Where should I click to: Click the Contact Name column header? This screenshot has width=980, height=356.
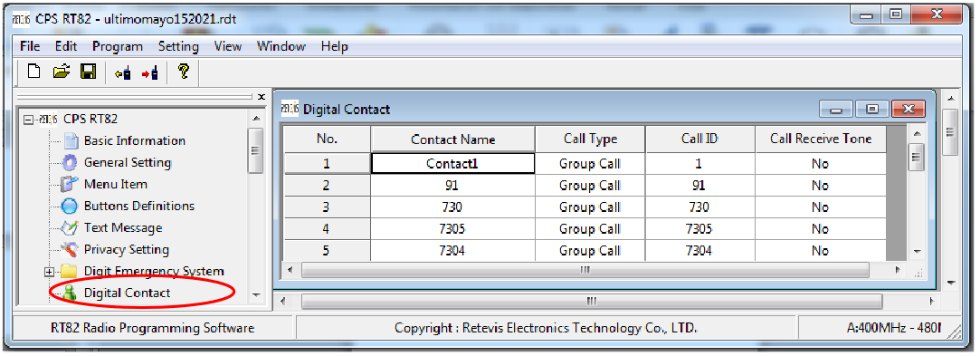coord(452,139)
